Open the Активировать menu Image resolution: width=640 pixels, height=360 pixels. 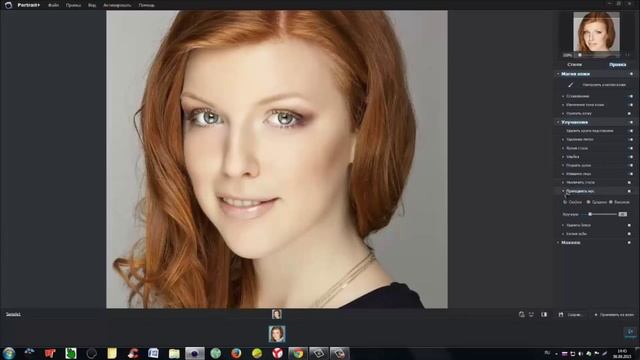coord(117,5)
